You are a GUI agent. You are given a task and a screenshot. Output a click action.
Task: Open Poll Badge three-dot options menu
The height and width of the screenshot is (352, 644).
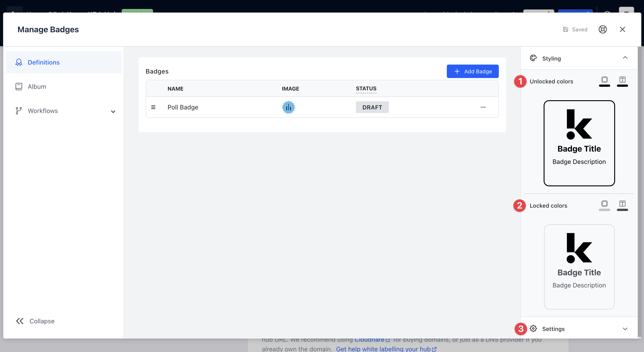click(x=483, y=107)
